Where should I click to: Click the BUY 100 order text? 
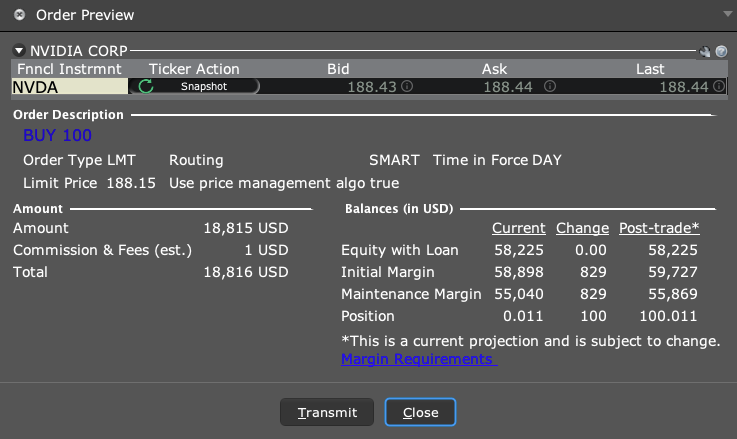pos(57,135)
